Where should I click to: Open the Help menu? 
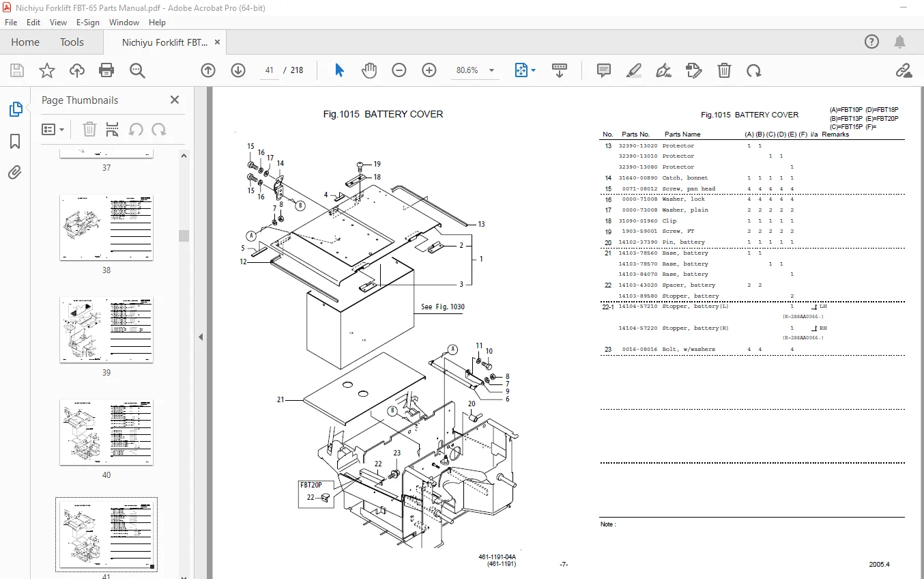(157, 22)
